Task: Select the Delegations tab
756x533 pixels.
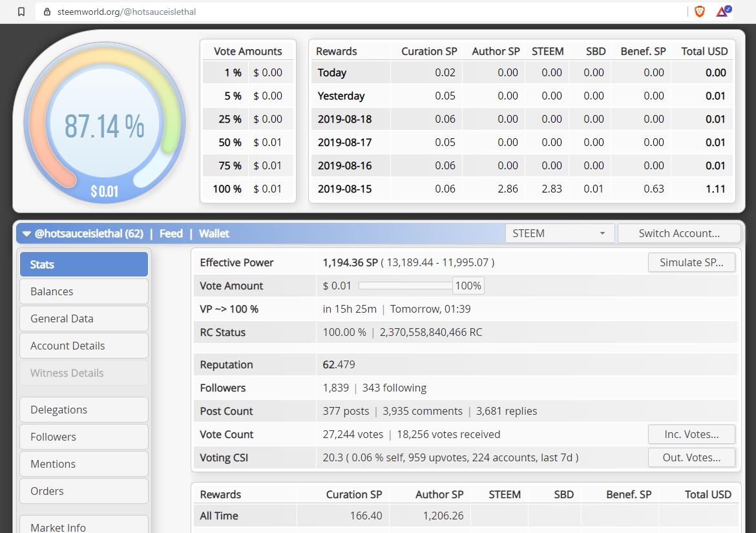Action: (84, 410)
